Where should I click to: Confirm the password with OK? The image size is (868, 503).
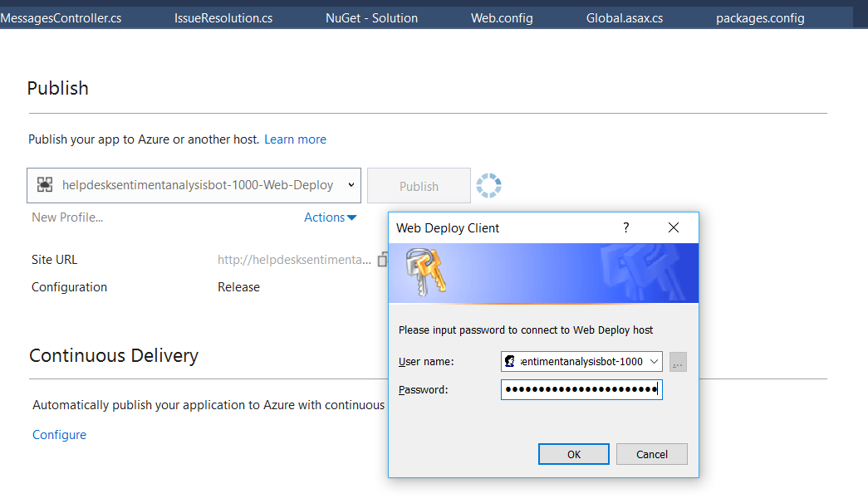[573, 454]
